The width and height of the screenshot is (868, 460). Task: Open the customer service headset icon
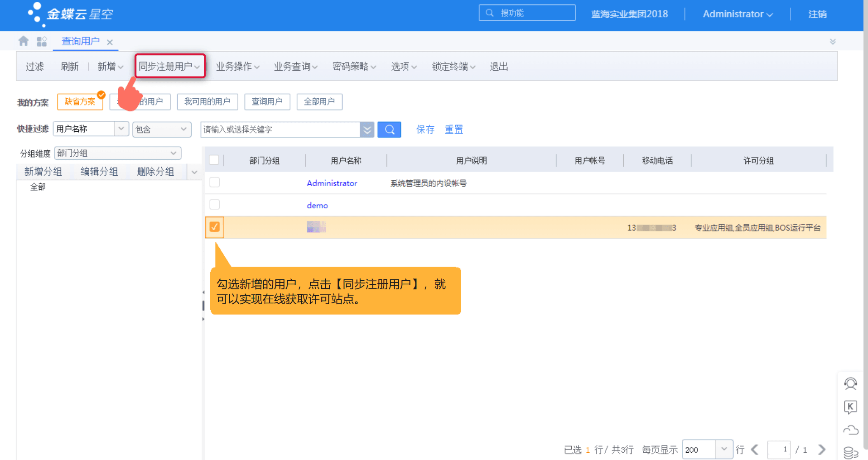click(x=851, y=384)
